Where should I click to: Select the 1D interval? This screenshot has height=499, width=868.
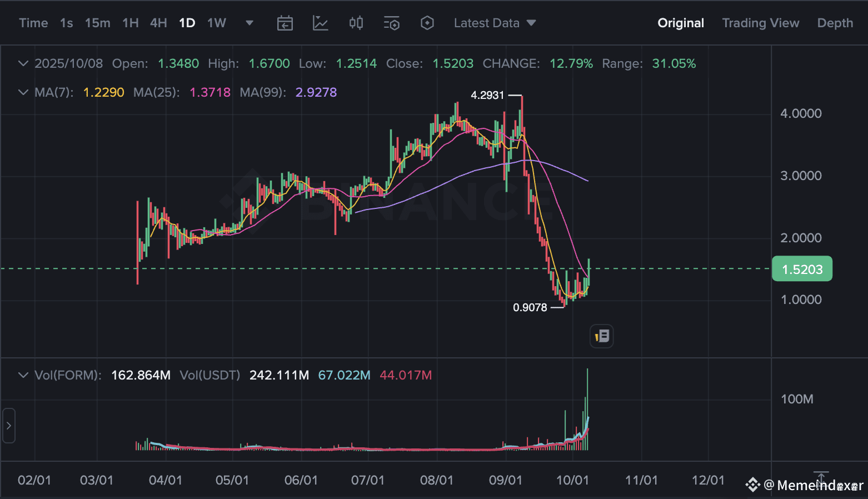pos(187,23)
